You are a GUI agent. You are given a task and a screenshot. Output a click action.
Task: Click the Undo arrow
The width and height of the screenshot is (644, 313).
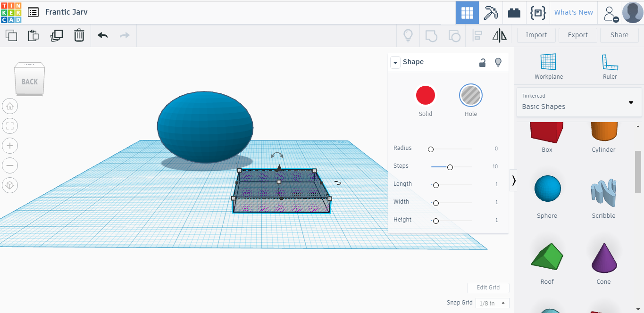(102, 35)
